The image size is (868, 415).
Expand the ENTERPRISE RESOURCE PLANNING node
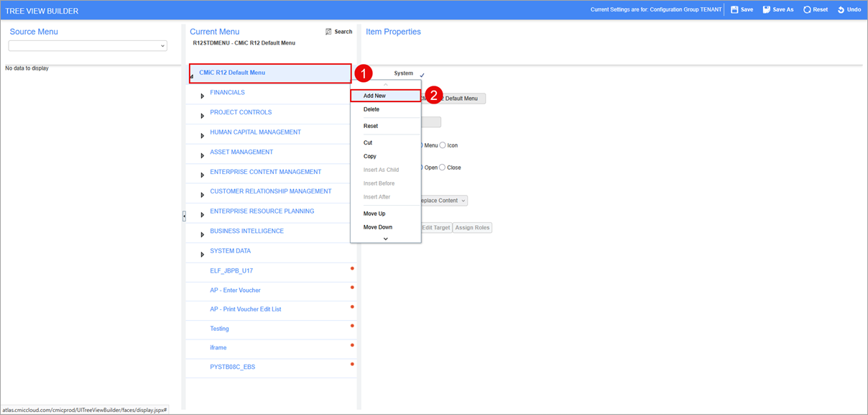click(203, 214)
